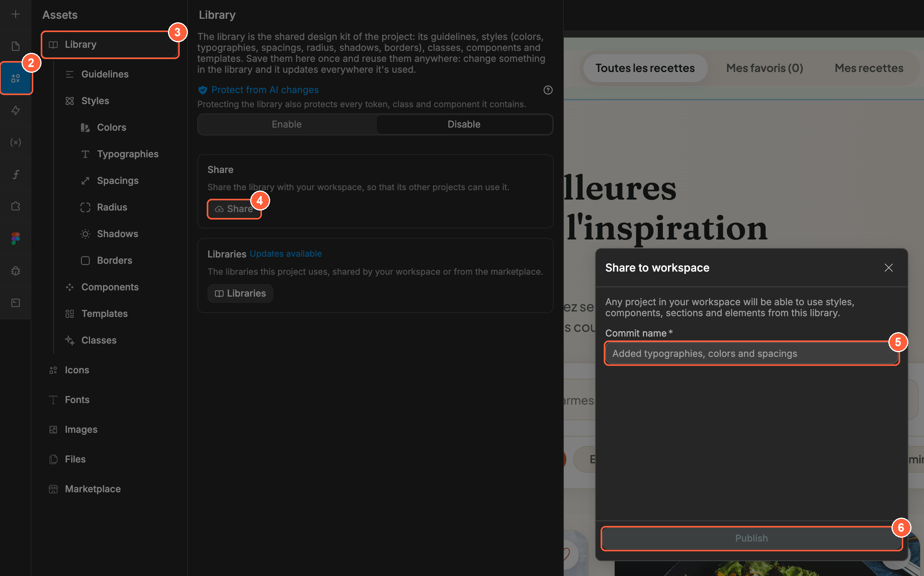This screenshot has width=924, height=576.
Task: Open Classes in Assets tree
Action: (99, 340)
